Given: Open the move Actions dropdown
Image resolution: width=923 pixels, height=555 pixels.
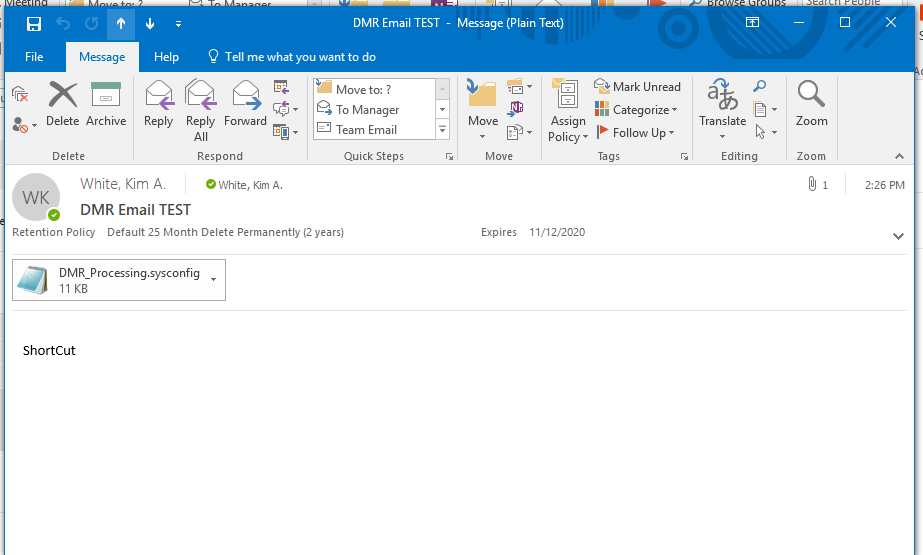Looking at the screenshot, I should pyautogui.click(x=519, y=132).
